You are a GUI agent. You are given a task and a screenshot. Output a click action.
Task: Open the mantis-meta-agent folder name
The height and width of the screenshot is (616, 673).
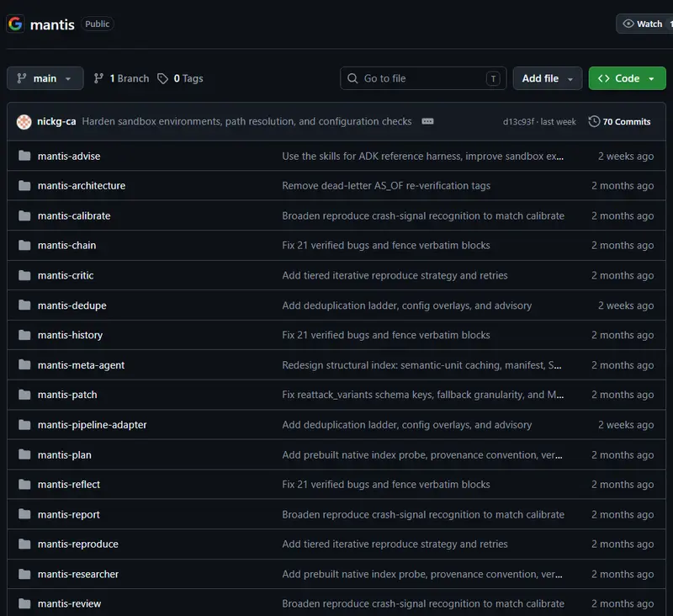point(81,365)
